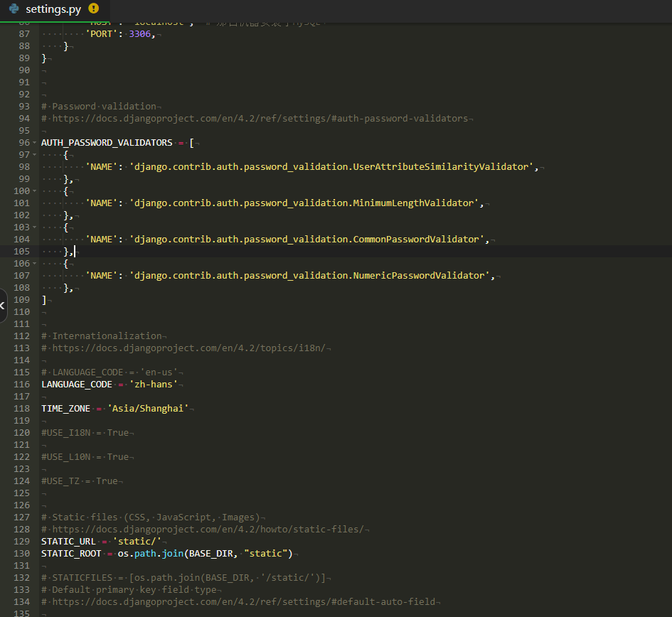Click the i18n docs URL comment
672x617 pixels.
coord(183,348)
